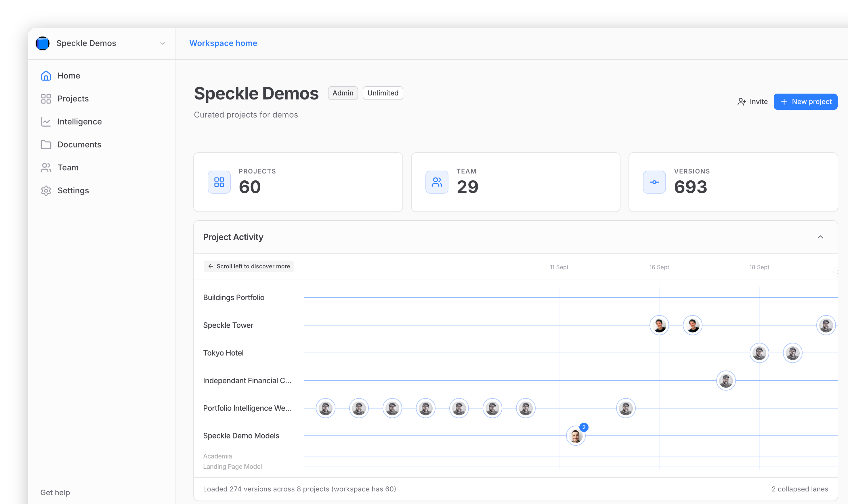Click the first Portfolio Intelligence version avatar
This screenshot has width=848, height=504.
325,408
